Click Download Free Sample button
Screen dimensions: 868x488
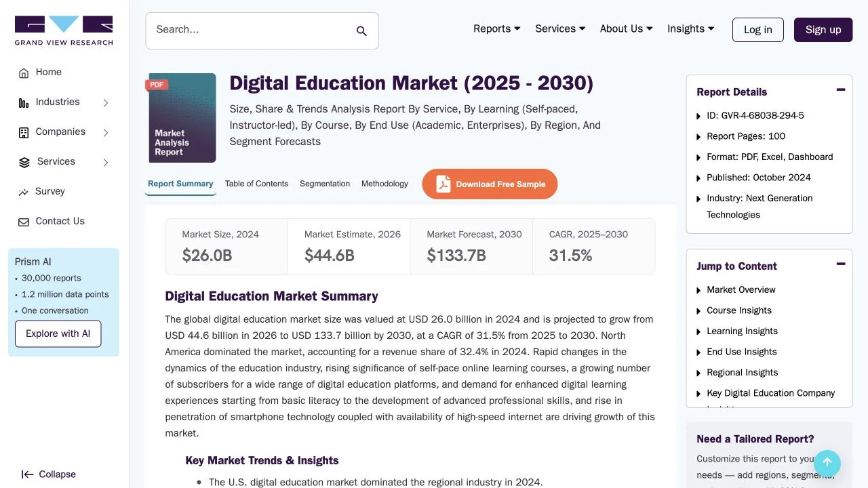click(490, 184)
